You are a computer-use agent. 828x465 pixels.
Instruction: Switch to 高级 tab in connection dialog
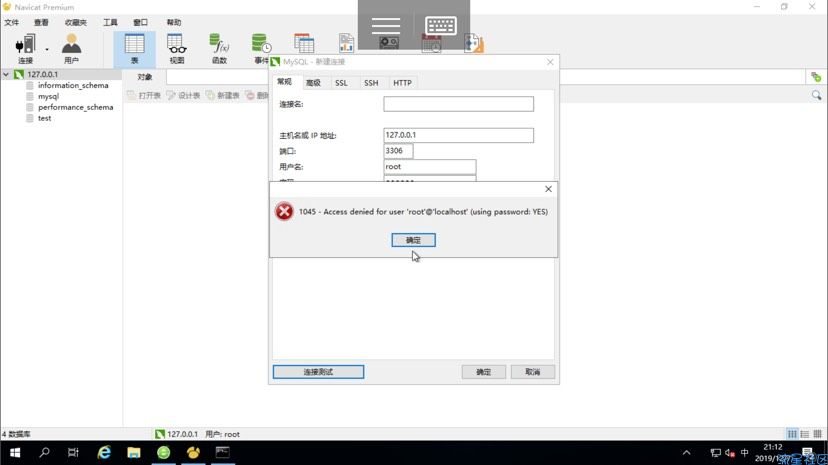click(x=313, y=83)
